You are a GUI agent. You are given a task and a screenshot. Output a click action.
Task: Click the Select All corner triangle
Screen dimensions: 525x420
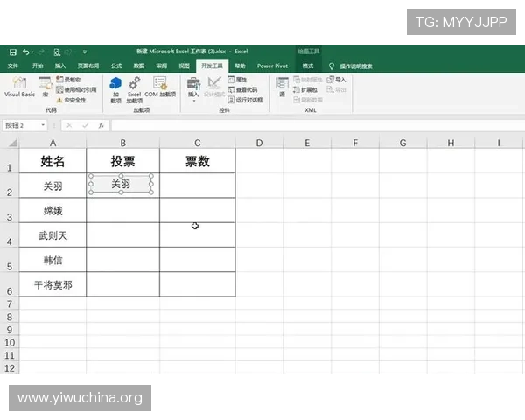(13, 143)
